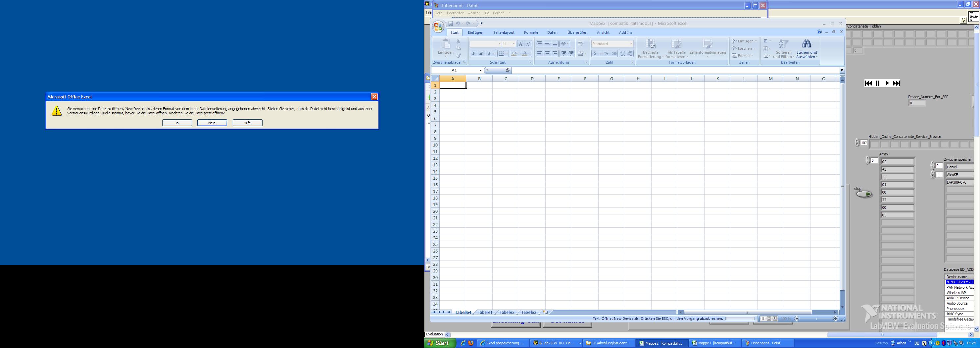Click the Cut scissors icon in Zwischenablage

coord(459,41)
